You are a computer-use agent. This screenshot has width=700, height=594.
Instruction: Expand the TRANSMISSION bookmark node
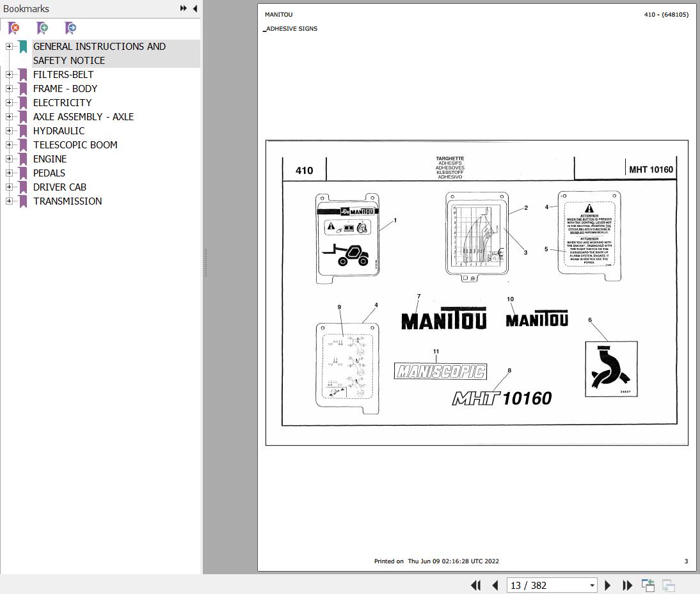(9, 201)
